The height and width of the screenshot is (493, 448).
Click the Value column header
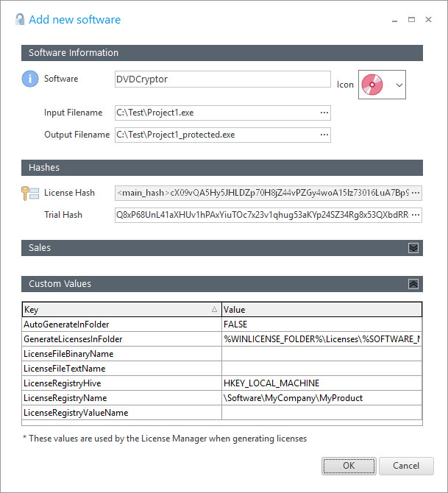click(x=321, y=310)
